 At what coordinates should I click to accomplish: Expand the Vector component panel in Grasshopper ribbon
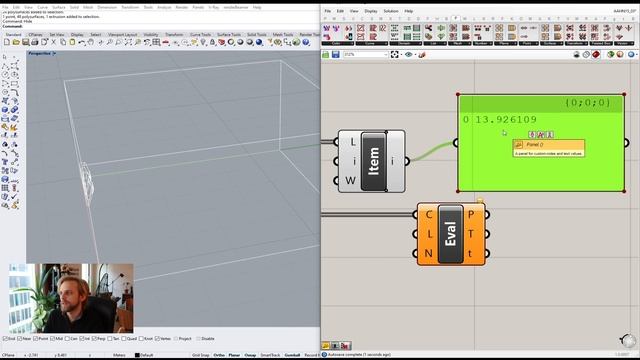pos(624,43)
